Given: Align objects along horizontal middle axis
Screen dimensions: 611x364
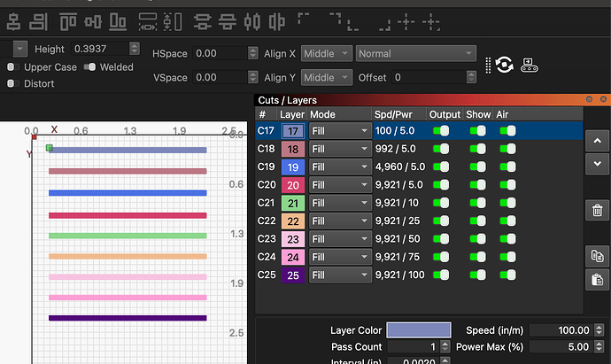Looking at the screenshot, I should click(x=93, y=22).
